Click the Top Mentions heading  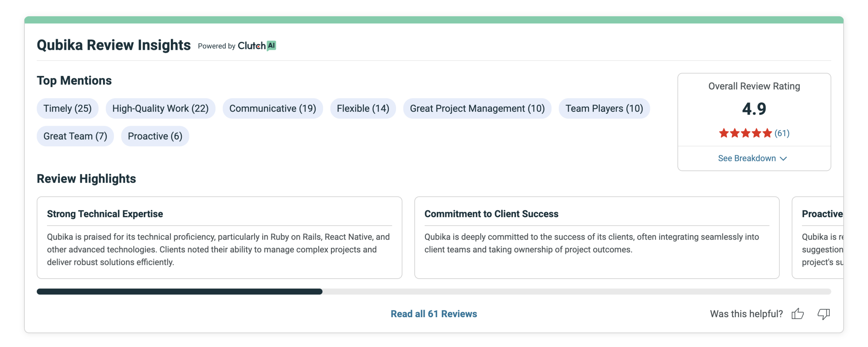click(x=74, y=81)
